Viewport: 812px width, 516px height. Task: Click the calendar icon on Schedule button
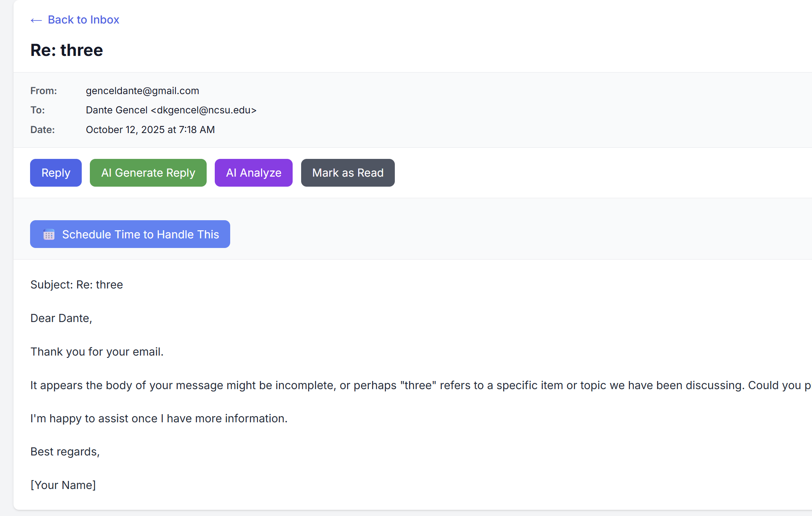click(49, 234)
